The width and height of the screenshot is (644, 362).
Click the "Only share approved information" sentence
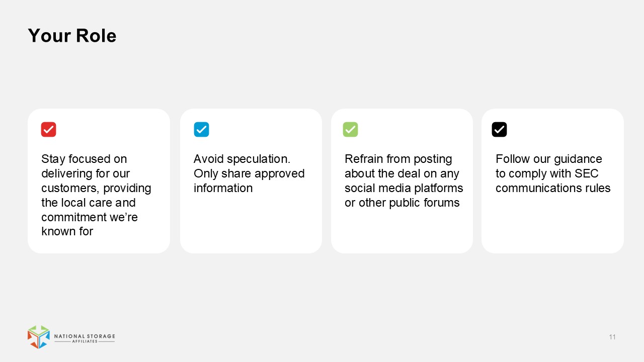249,180
